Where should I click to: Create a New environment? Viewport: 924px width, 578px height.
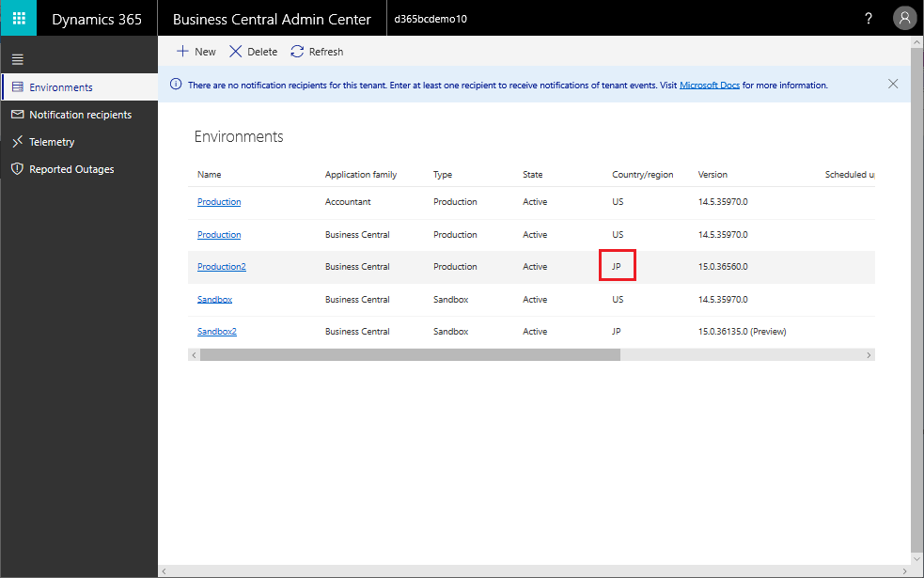pos(196,52)
